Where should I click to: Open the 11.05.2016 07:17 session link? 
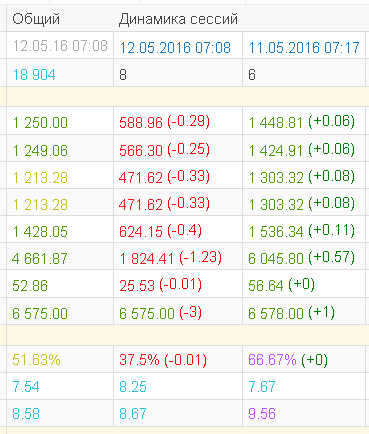304,47
